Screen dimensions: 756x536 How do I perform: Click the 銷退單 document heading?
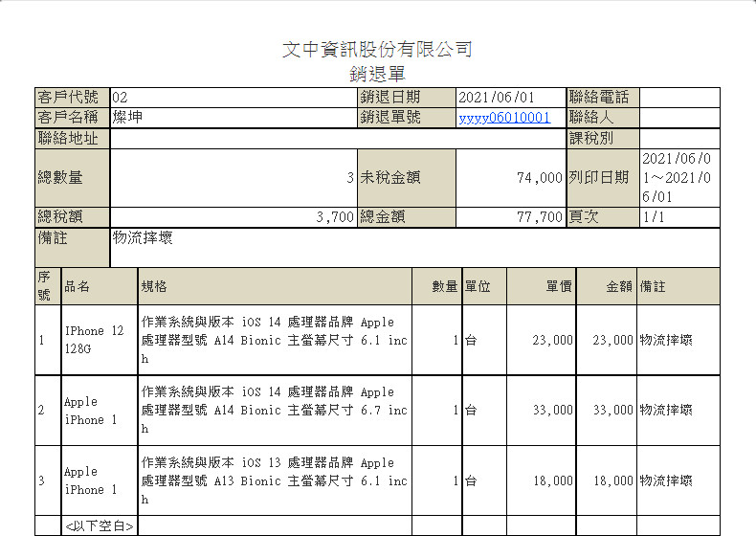378,74
